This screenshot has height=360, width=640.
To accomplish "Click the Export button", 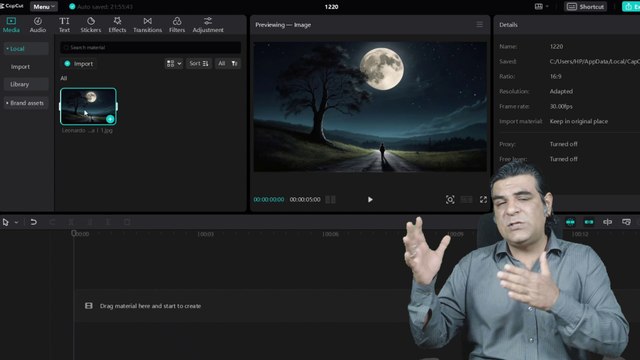I will (631, 7).
